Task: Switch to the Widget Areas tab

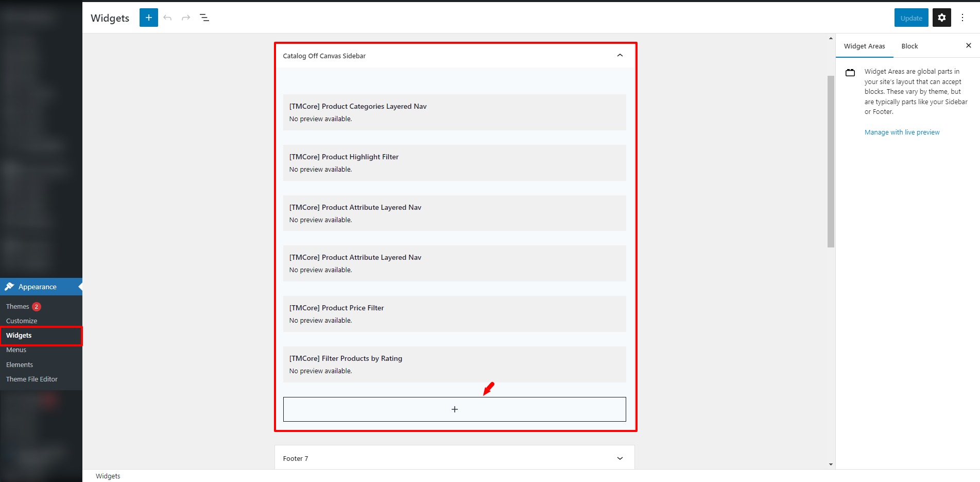Action: pyautogui.click(x=864, y=46)
